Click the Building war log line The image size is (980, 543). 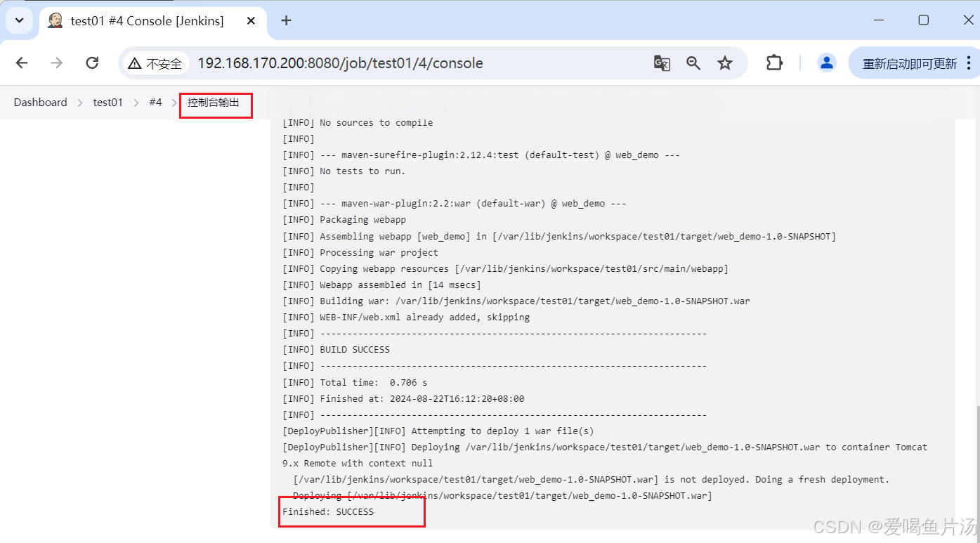516,301
